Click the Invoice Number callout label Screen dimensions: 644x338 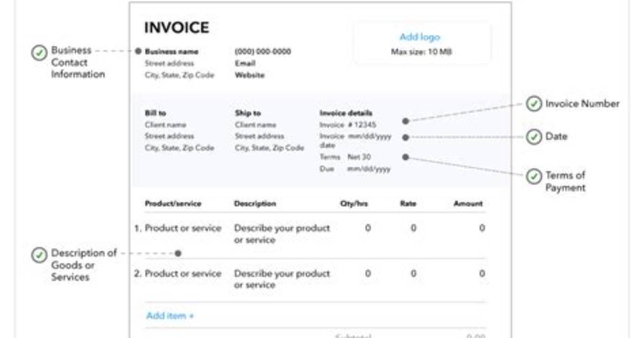coord(583,104)
